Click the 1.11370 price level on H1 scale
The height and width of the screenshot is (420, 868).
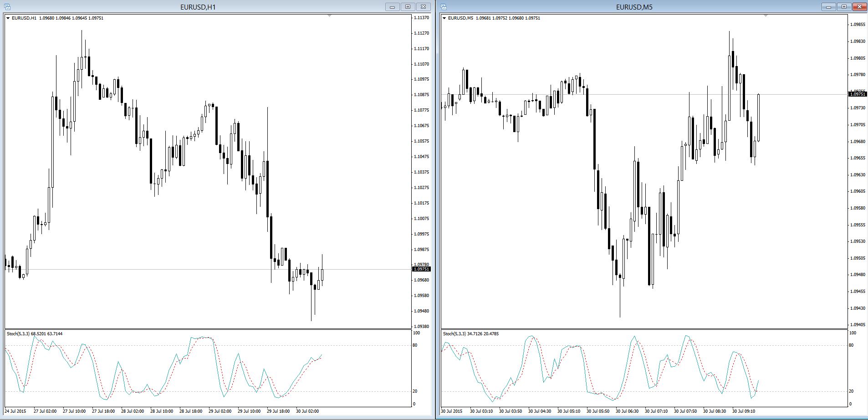tap(422, 18)
